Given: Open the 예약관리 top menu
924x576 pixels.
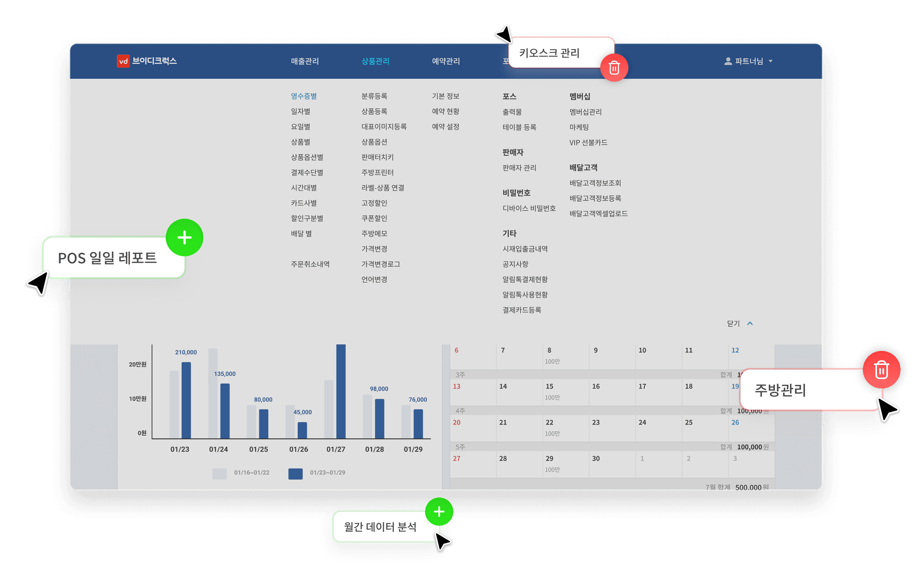Looking at the screenshot, I should pos(446,61).
